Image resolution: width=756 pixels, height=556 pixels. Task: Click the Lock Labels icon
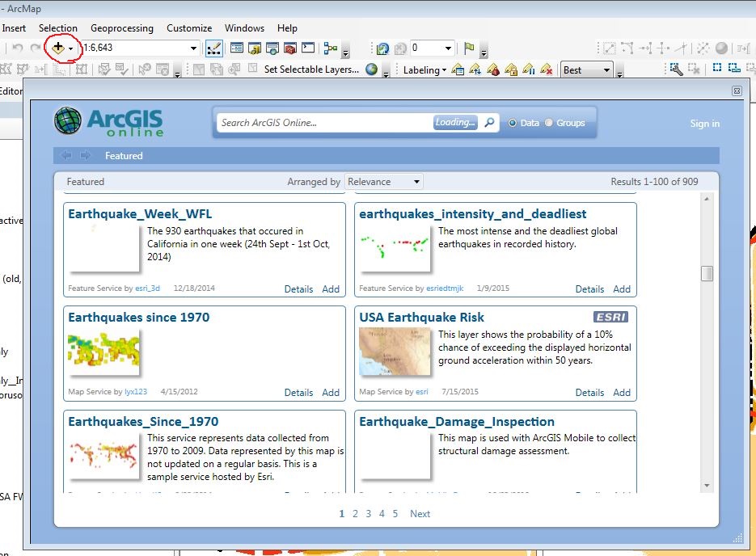[x=511, y=70]
